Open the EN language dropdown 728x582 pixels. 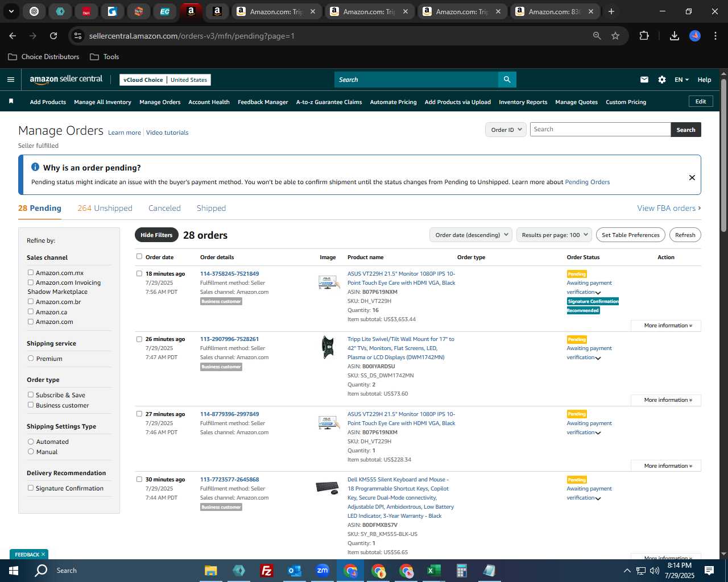coord(681,80)
